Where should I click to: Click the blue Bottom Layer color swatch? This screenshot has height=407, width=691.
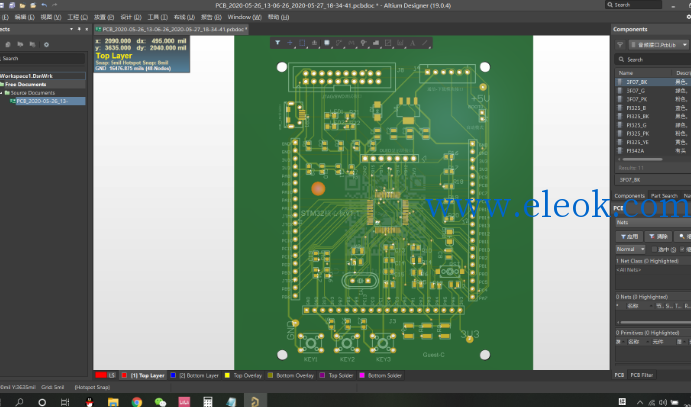173,375
